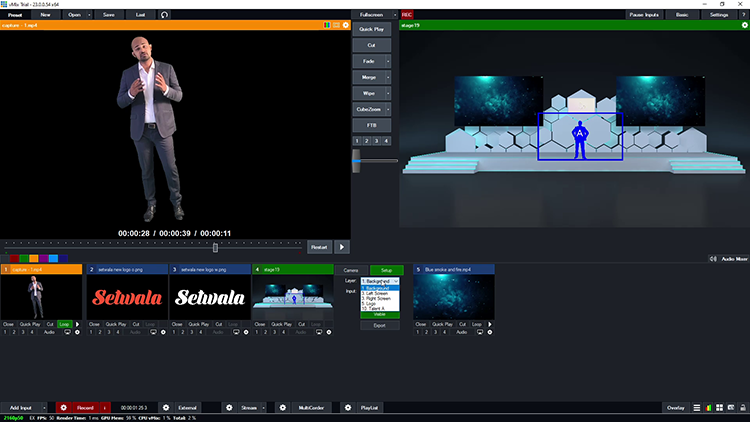Open Audio Mixer with speaker icon
Viewport: 750px width, 422px height.
point(728,258)
